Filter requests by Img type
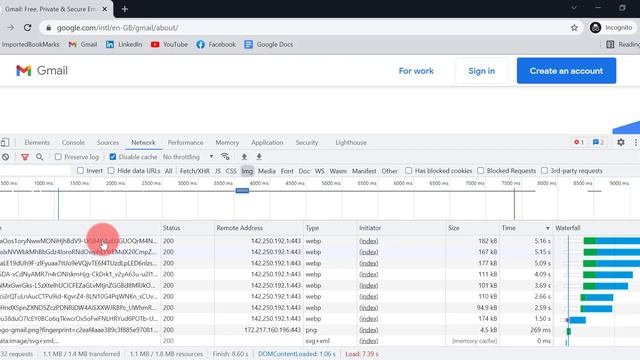 [247, 171]
